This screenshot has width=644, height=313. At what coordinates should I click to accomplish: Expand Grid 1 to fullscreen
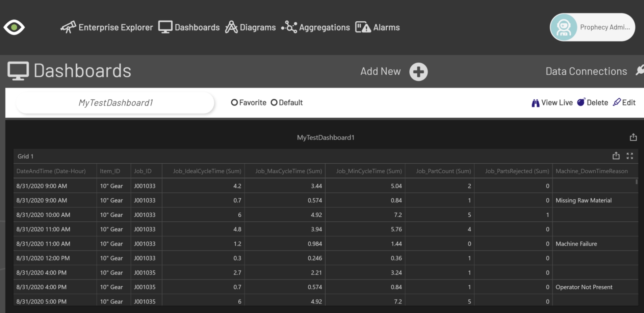click(x=630, y=156)
